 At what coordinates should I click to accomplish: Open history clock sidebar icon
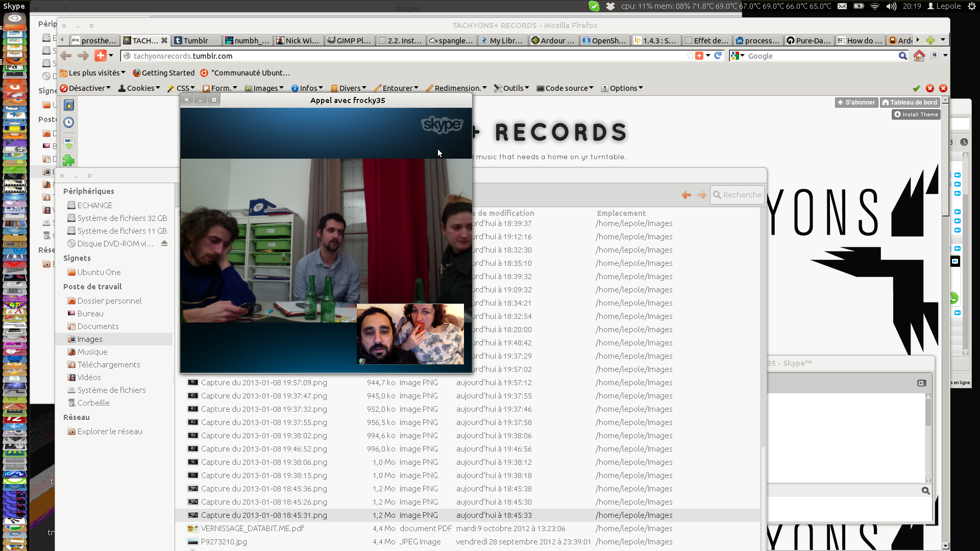click(x=69, y=122)
